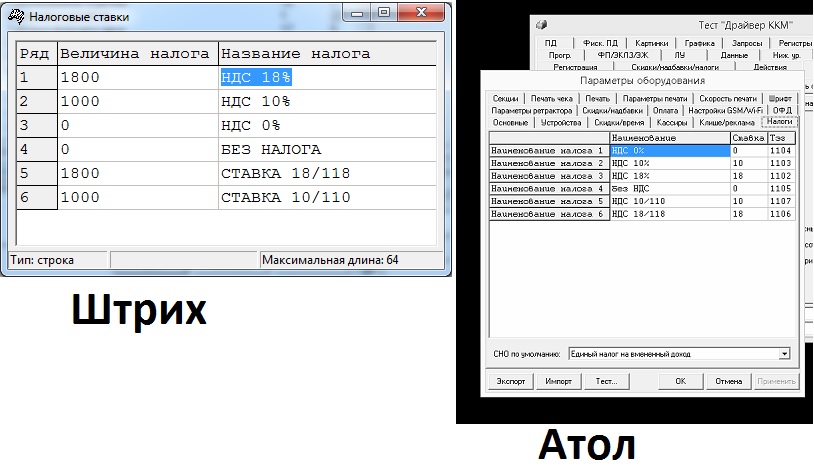This screenshot has height=474, width=814.
Task: Click tag value 1102
Action: [781, 176]
